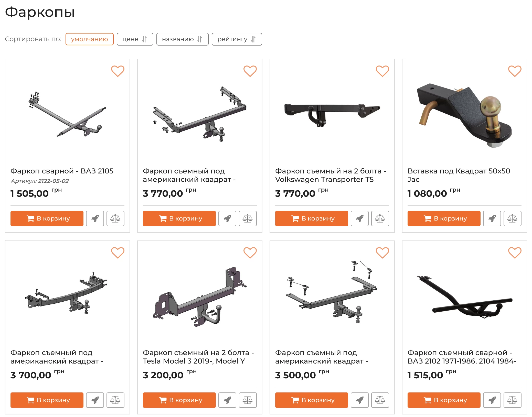The image size is (532, 417).
Task: Rocket quick-order icon for Tesla Model 3 hitch
Action: click(x=227, y=400)
